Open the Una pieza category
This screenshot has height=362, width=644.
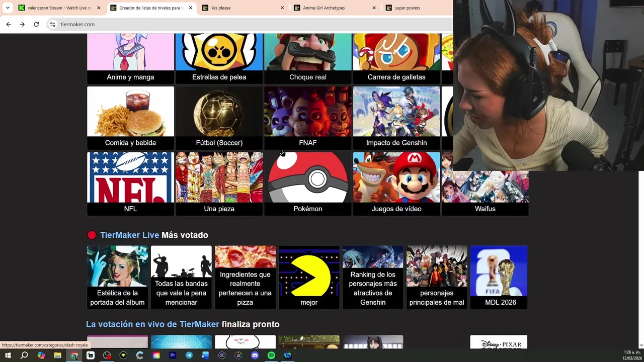click(x=219, y=184)
